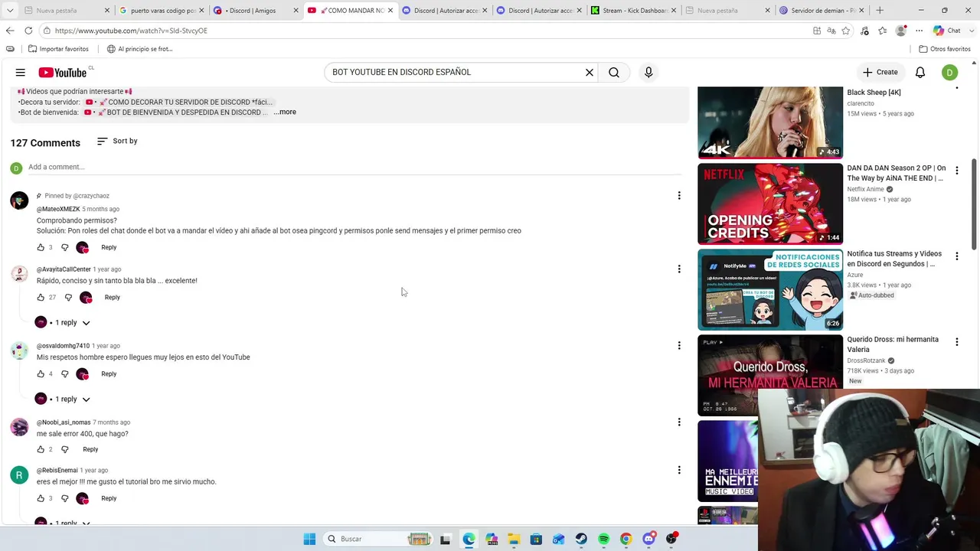Open the COMO DECORAR TU SERVIDOR link

tap(179, 102)
